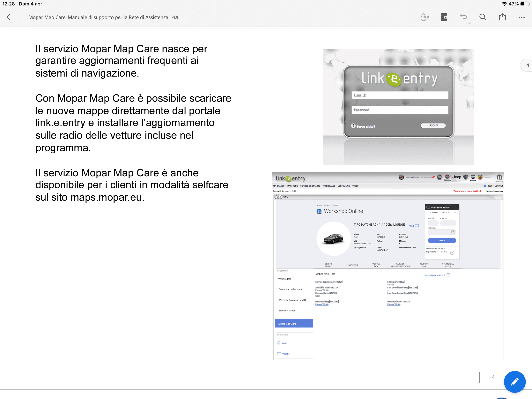Viewport: 532px width, 399px height.
Task: Click the Europe V1.0.0 link under Download Key
Action: pos(394,305)
